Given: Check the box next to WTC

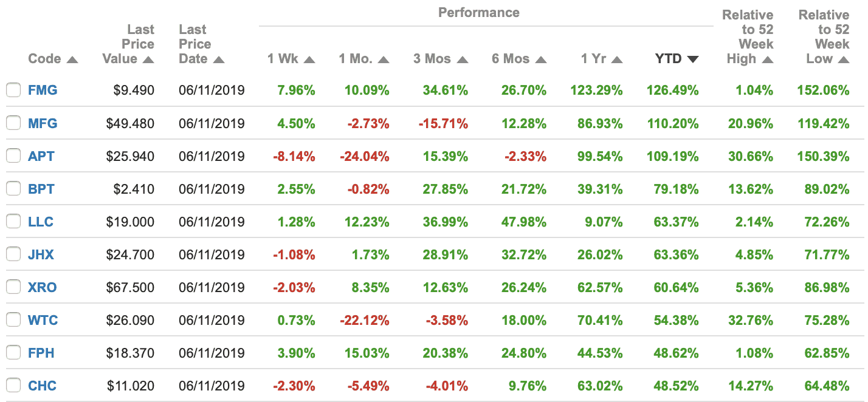Looking at the screenshot, I should point(13,320).
